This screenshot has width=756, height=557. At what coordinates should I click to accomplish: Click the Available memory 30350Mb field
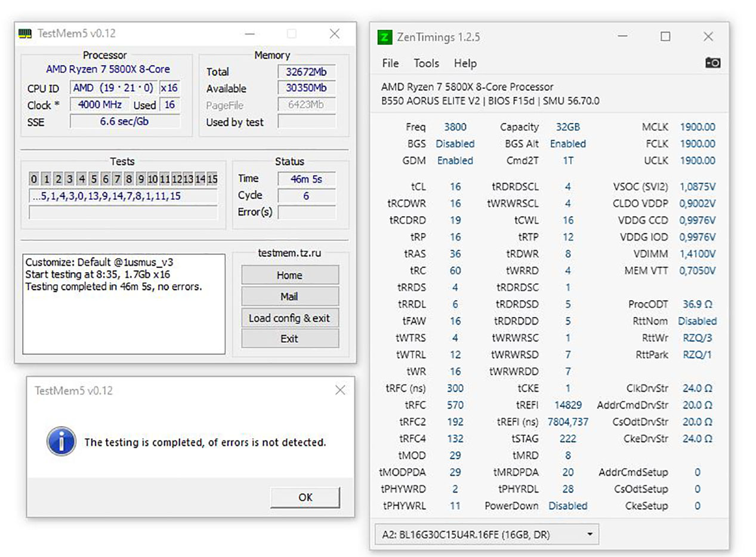click(306, 88)
